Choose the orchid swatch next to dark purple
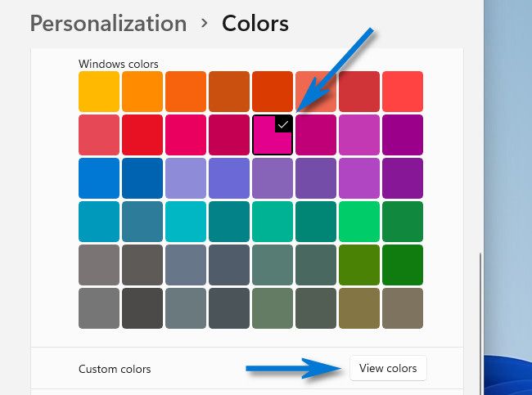The image size is (532, 395). click(x=359, y=135)
